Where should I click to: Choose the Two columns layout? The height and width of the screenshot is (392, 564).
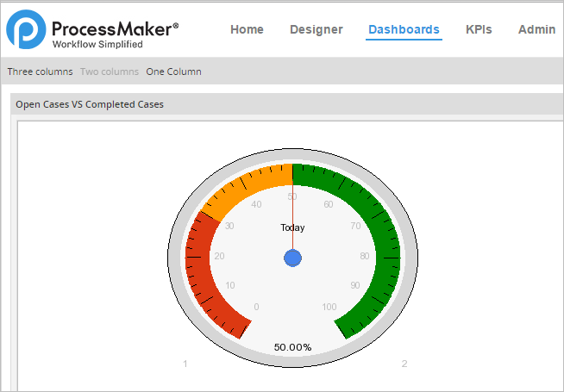click(x=110, y=72)
